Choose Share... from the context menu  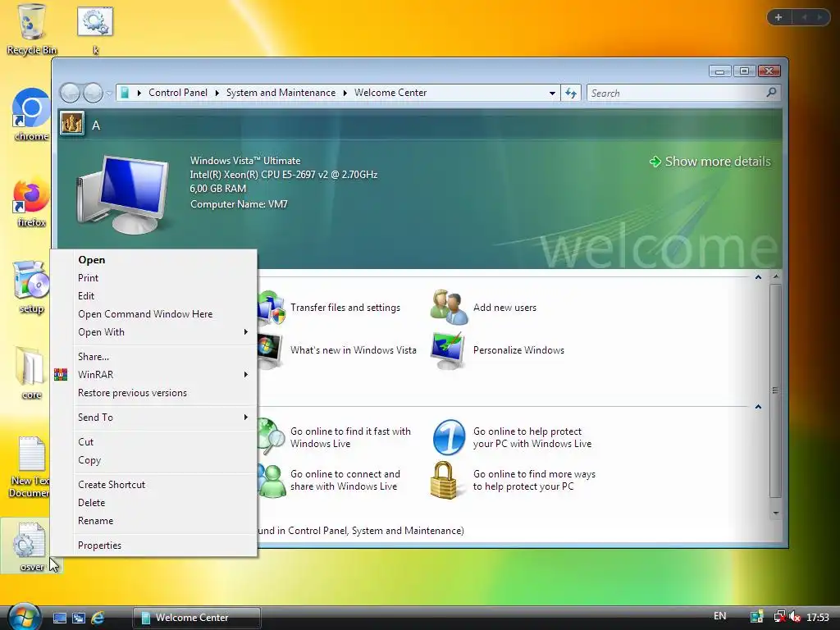point(163,357)
